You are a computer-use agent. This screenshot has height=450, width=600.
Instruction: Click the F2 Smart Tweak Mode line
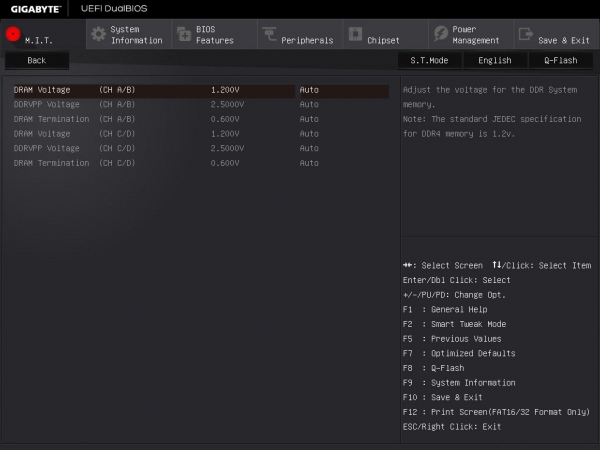(455, 324)
